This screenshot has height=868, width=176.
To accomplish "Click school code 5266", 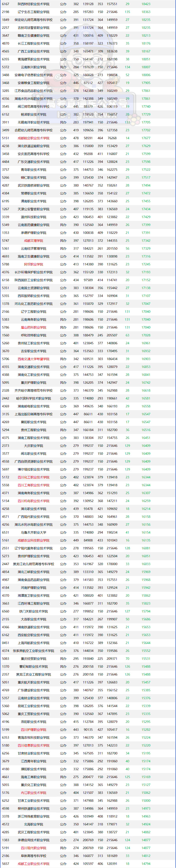I will tap(5, 178).
